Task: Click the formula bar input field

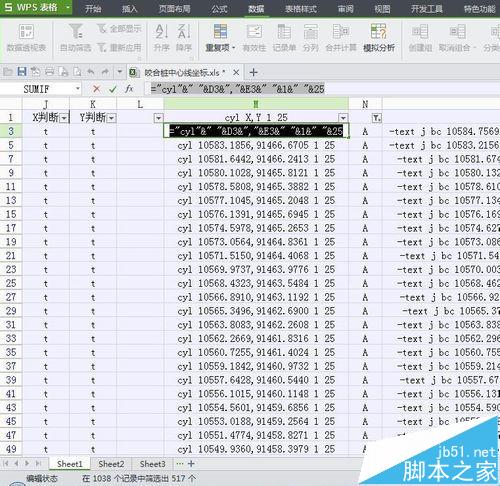Action: pos(322,89)
